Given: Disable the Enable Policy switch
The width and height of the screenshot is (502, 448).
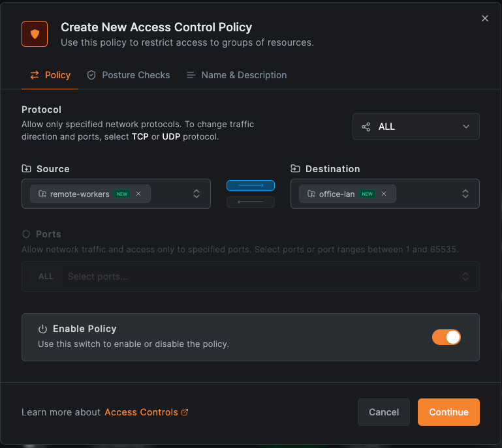Looking at the screenshot, I should tap(447, 336).
